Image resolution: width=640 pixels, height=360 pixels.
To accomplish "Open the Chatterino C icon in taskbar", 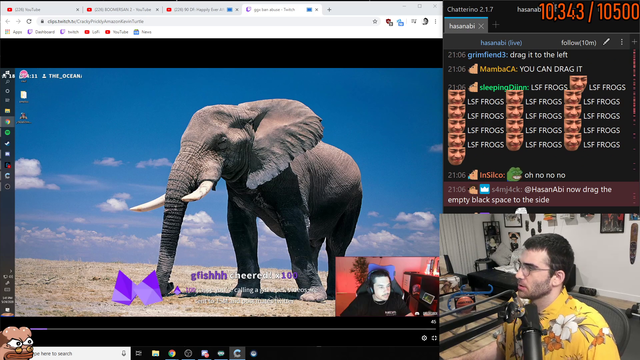I will pyautogui.click(x=237, y=353).
